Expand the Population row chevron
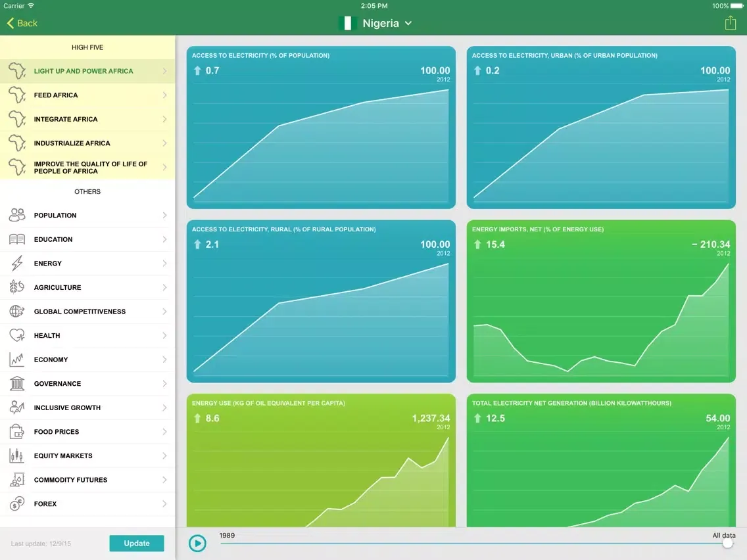Image resolution: width=747 pixels, height=560 pixels. (x=164, y=215)
